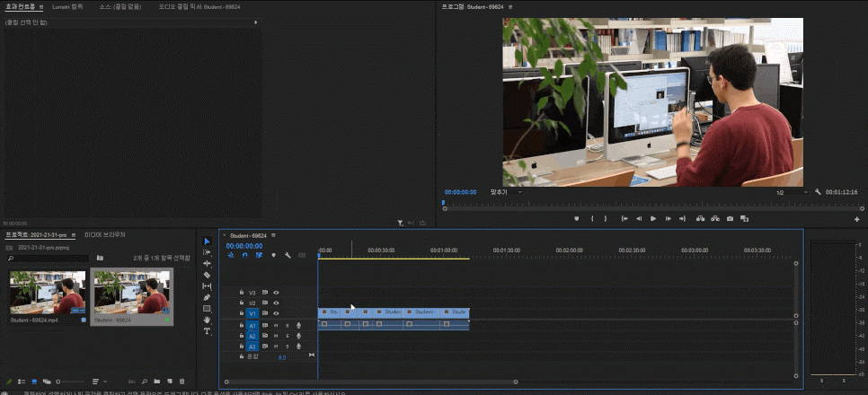Adjust the thumbnail zoom slider
The width and height of the screenshot is (868, 395).
coord(71,382)
